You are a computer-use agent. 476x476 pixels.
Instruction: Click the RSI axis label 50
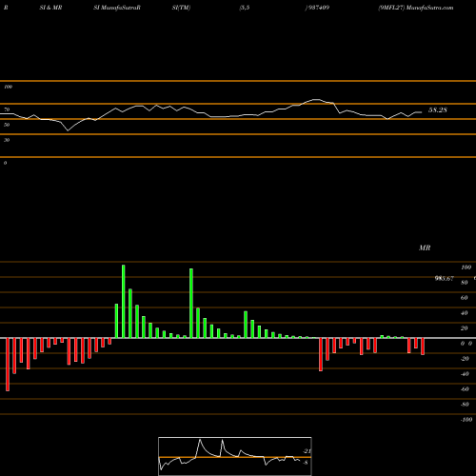click(x=7, y=125)
